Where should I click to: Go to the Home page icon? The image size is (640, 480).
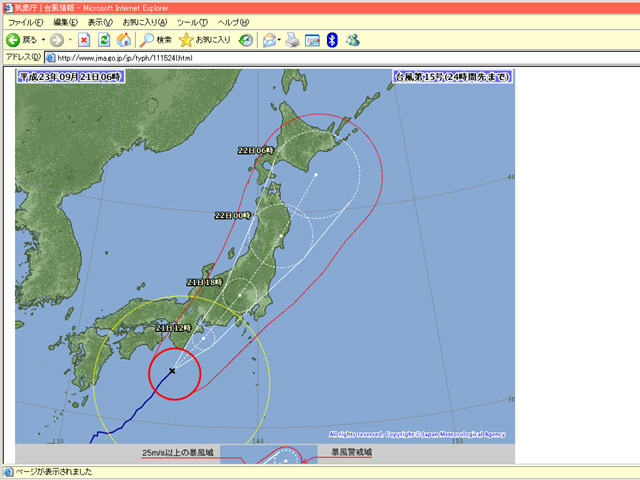pyautogui.click(x=123, y=40)
